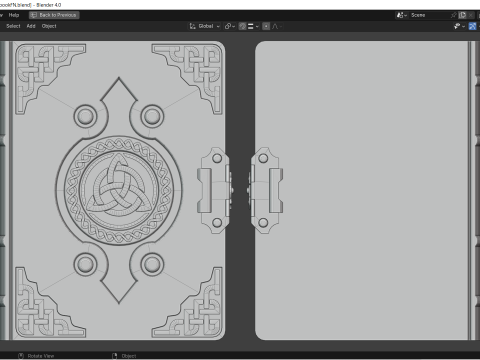Edit the Scene name field

click(x=429, y=15)
